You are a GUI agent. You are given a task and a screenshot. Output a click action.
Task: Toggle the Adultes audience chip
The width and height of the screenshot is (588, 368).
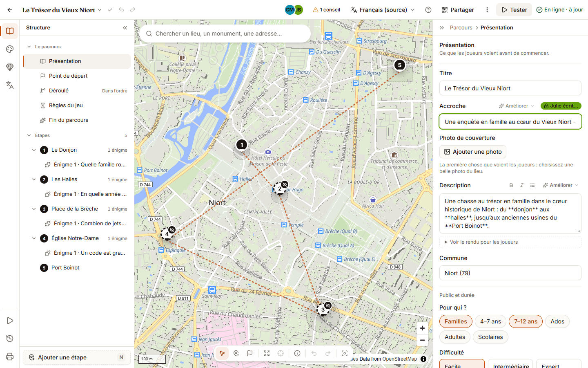(455, 337)
